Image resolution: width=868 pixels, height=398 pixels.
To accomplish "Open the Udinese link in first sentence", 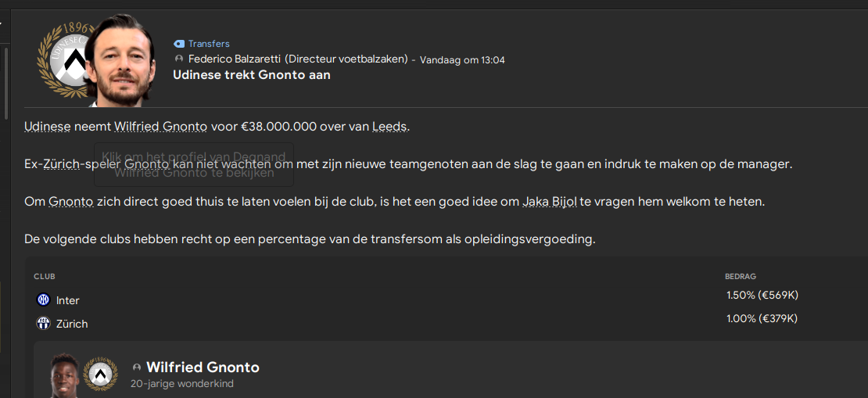I will click(47, 126).
